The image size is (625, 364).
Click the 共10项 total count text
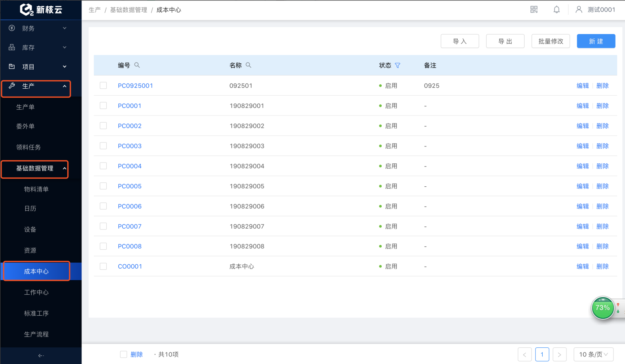tap(169, 355)
